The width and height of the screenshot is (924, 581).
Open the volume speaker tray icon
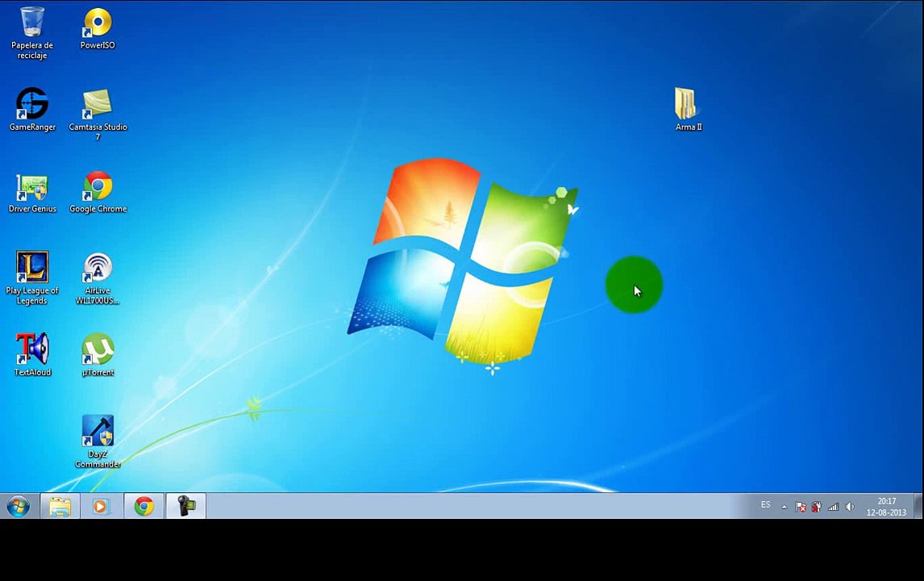pos(849,507)
